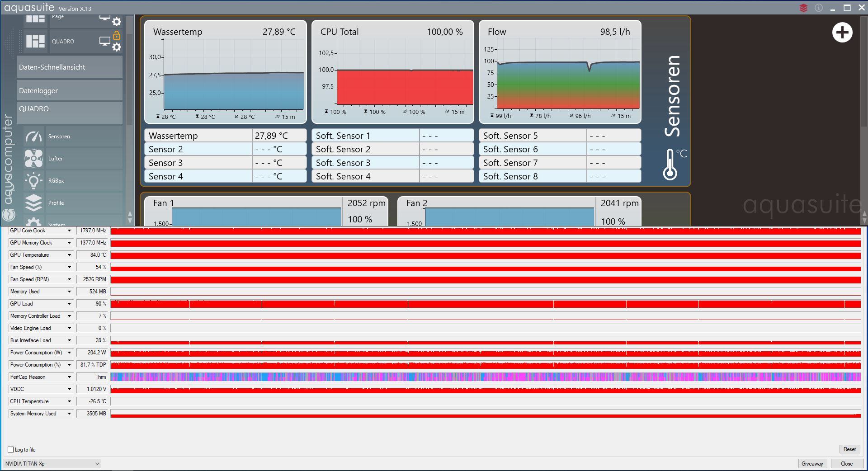Click sidebar scroll down arrow

tap(130, 221)
